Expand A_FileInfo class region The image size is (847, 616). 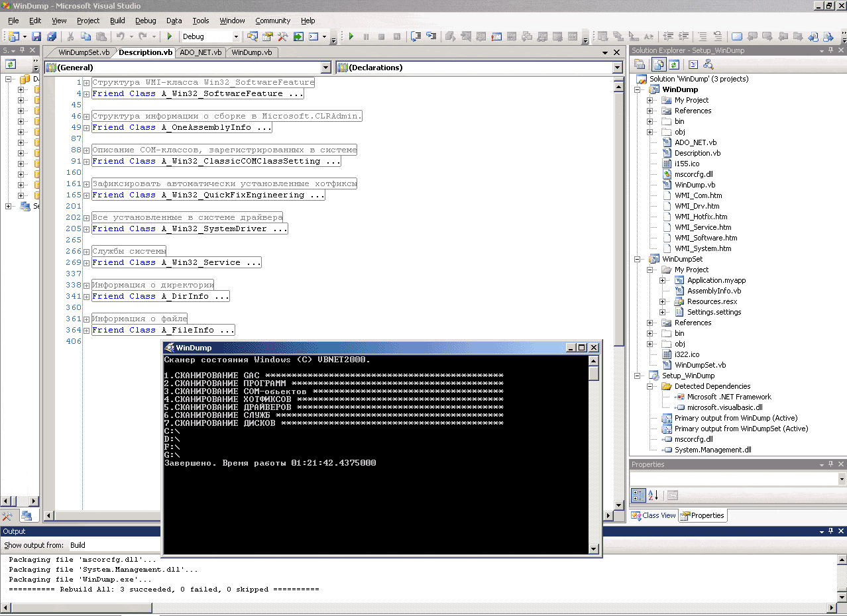87,330
